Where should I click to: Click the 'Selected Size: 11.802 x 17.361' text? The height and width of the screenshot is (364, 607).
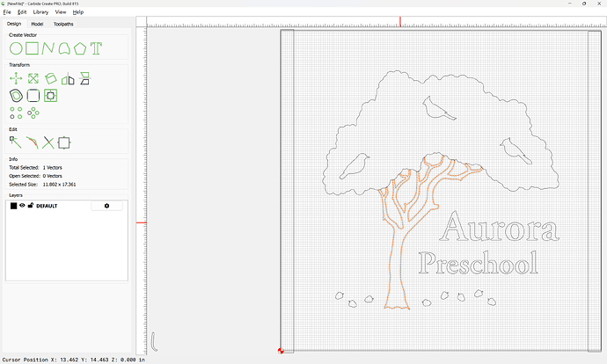coord(42,185)
